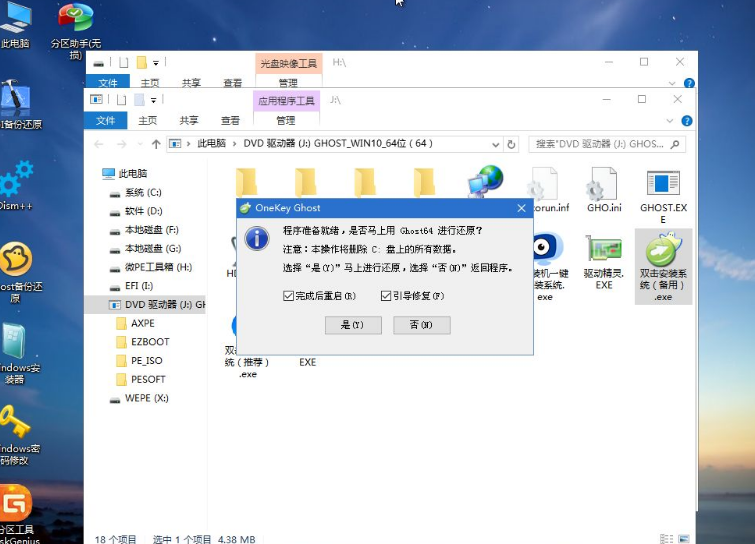Viewport: 755px width, 544px height.
Task: Select the 驱动精灵.EXE file
Action: point(604,262)
